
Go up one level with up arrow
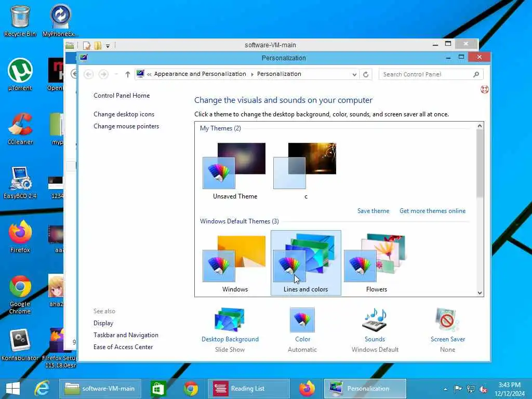[x=128, y=74]
